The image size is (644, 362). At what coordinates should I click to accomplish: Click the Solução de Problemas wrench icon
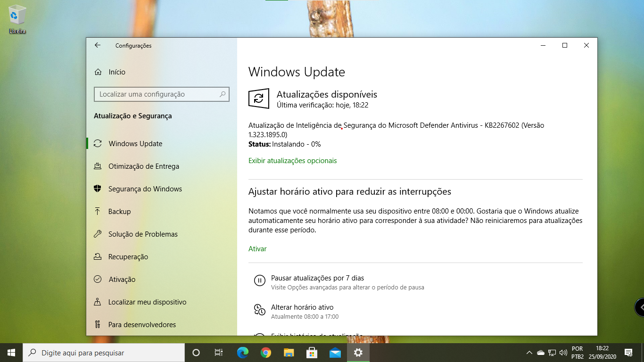tap(98, 234)
